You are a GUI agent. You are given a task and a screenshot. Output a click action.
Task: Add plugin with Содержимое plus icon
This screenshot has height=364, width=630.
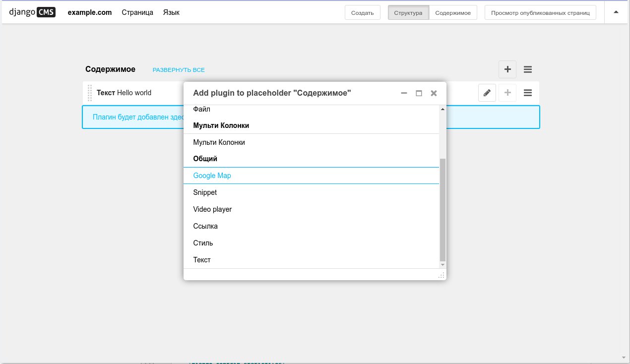tap(507, 69)
